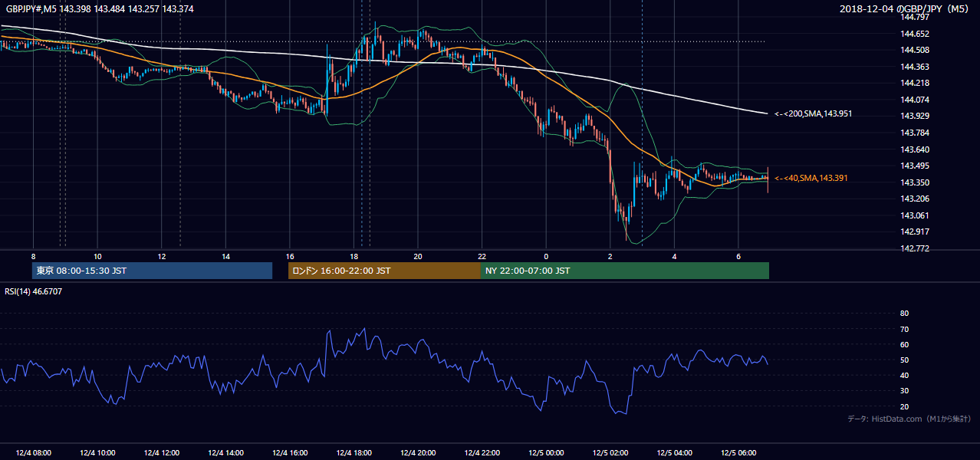Click RSI scale label 30

(904, 391)
